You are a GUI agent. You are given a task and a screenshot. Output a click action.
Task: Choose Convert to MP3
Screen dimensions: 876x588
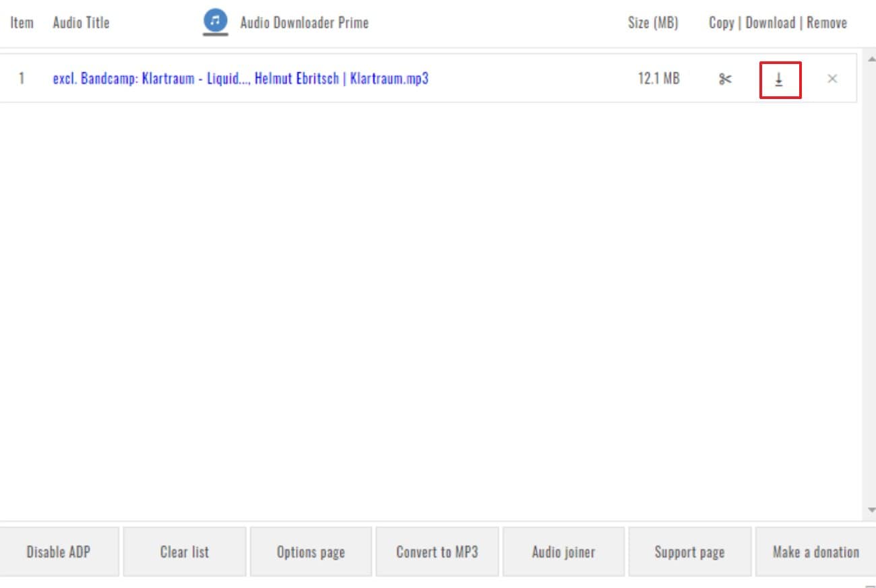437,552
